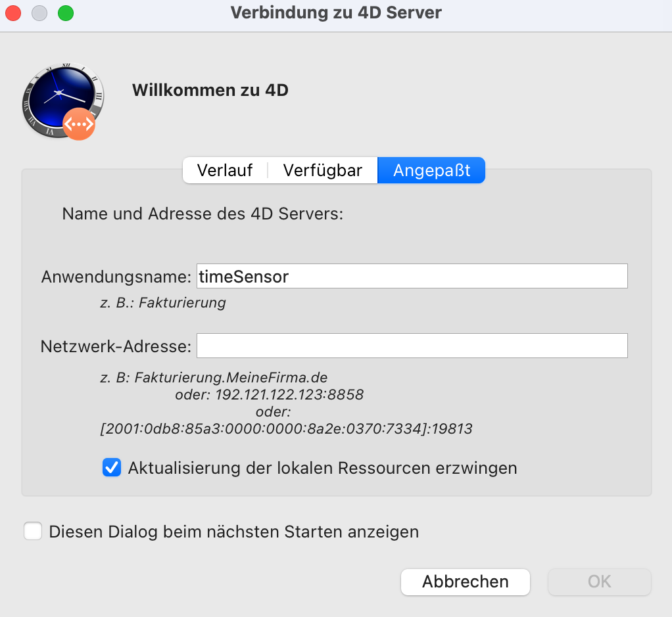
Task: Focus the Anwendungsname input field
Action: click(412, 276)
